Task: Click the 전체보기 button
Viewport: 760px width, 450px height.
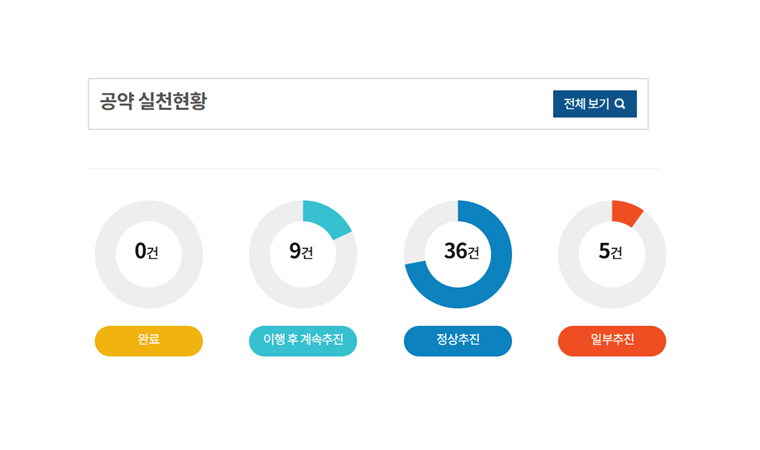Action: (587, 104)
